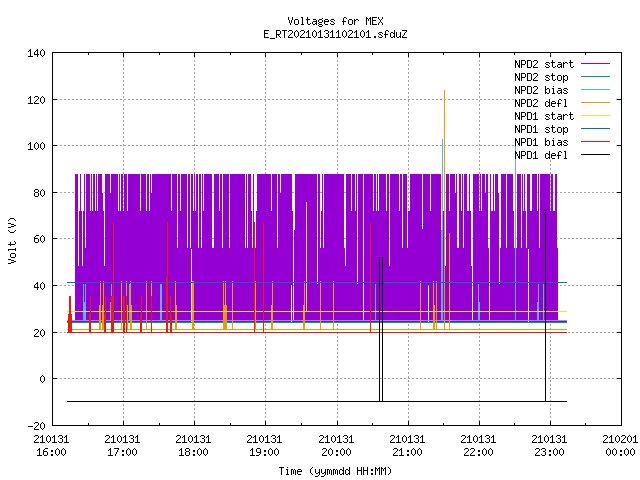This screenshot has height=480, width=640.
Task: Select the 'NPD1 bias' legend label
Action: click(x=541, y=142)
